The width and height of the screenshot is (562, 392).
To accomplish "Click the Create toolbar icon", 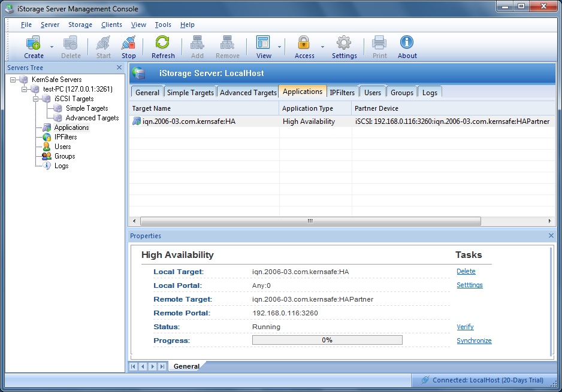I will 34,43.
